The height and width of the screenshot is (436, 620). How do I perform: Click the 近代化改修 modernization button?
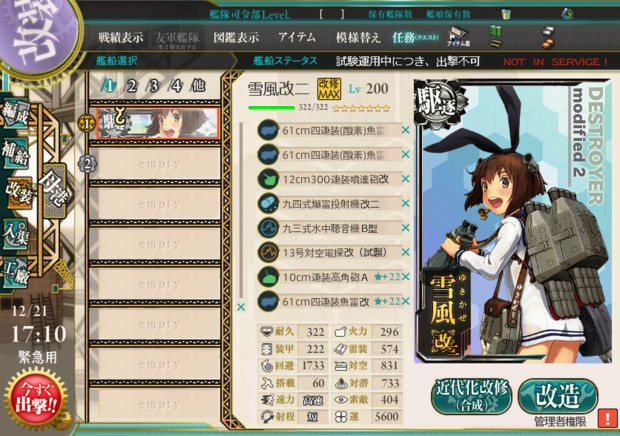point(471,396)
